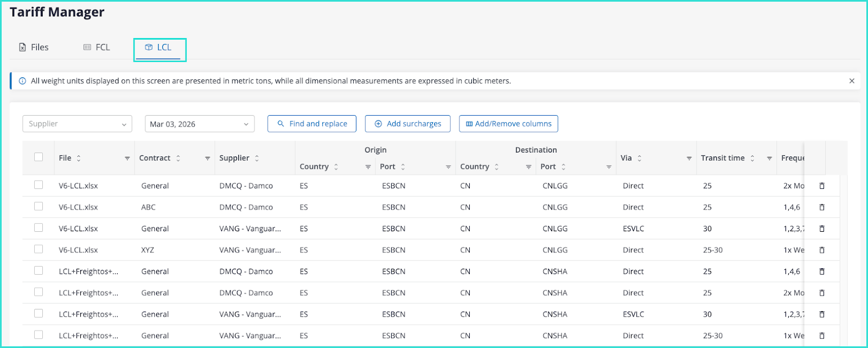The width and height of the screenshot is (868, 348).
Task: Open the Contract column filter icon
Action: coord(207,159)
